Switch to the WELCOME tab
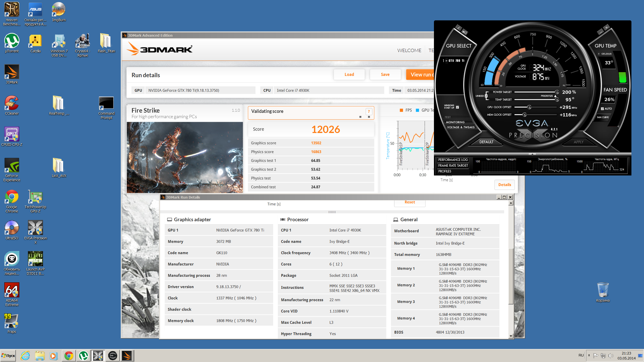Viewport: 644px width, 362px height. (409, 50)
